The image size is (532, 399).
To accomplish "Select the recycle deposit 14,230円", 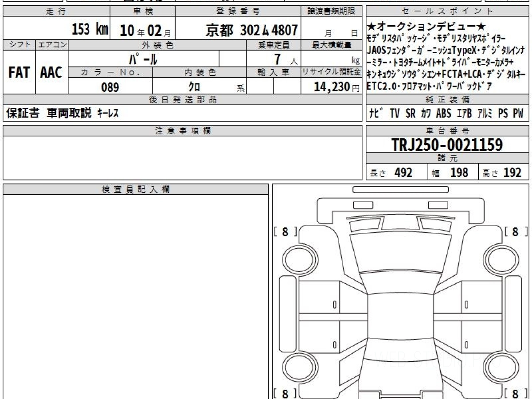I will point(337,87).
